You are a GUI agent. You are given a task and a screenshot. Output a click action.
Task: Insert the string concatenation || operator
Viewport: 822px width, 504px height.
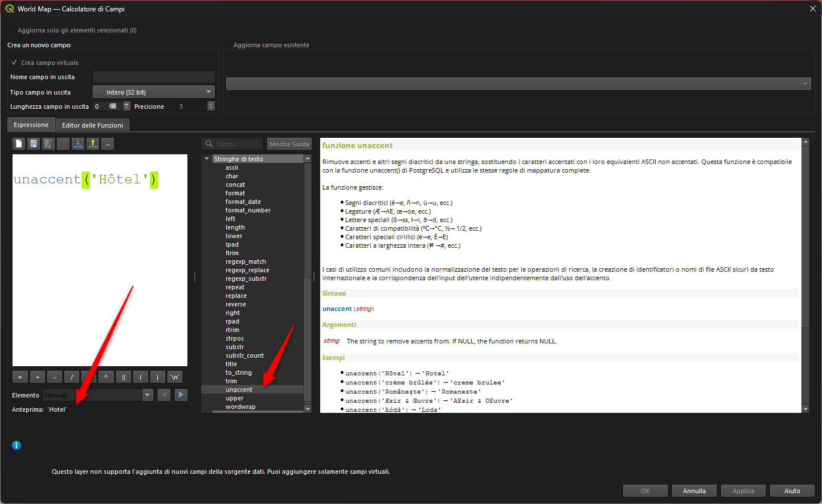(x=123, y=377)
